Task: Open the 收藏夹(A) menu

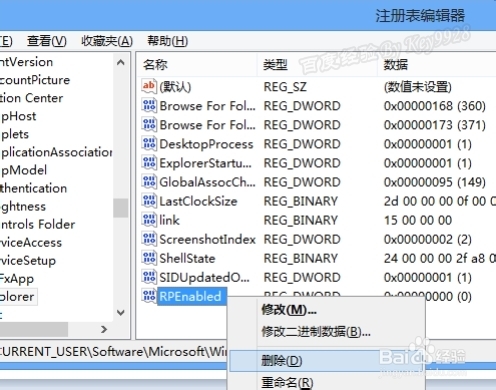Action: coord(107,41)
